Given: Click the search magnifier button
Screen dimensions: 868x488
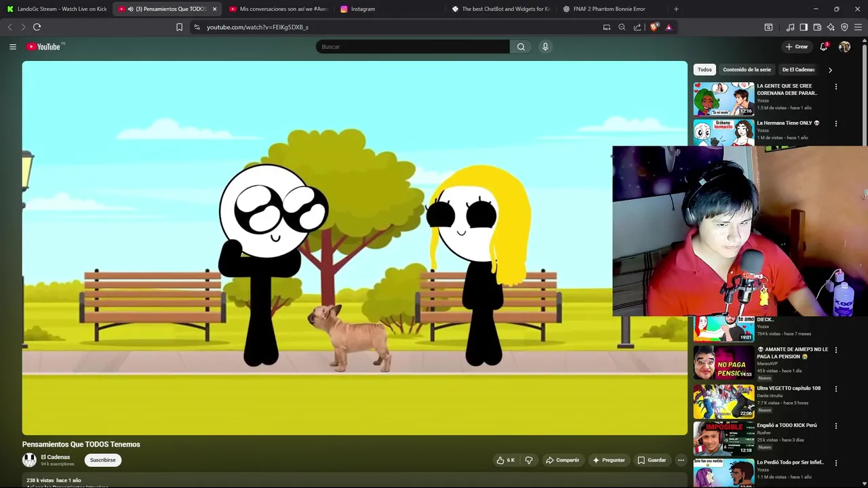Looking at the screenshot, I should 521,47.
